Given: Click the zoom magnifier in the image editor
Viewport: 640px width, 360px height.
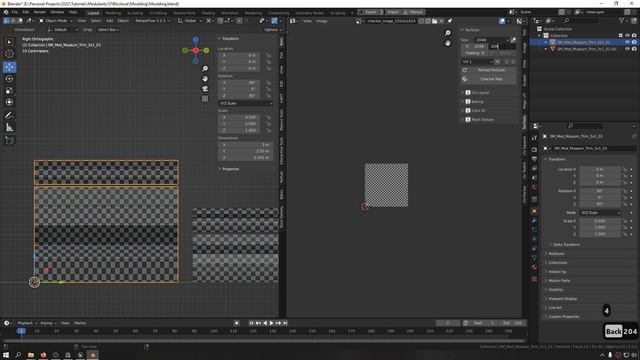Looking at the screenshot, I should 448,33.
